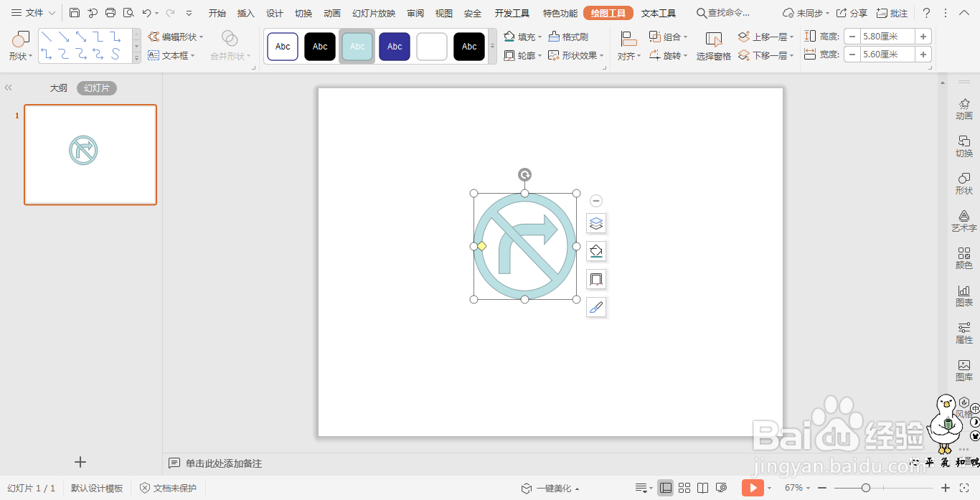Screen dimensions: 980x500
Task: Select slide 1 thumbnail
Action: [90, 155]
